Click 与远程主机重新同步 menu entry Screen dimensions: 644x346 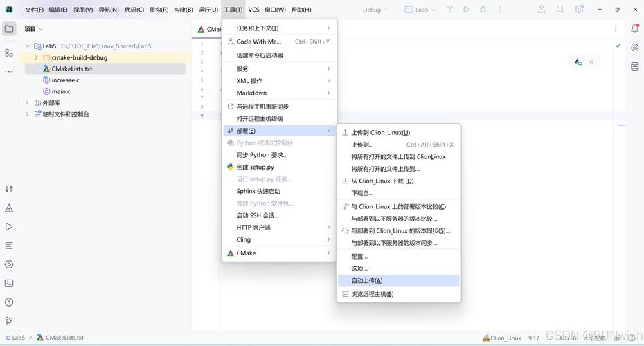279,107
